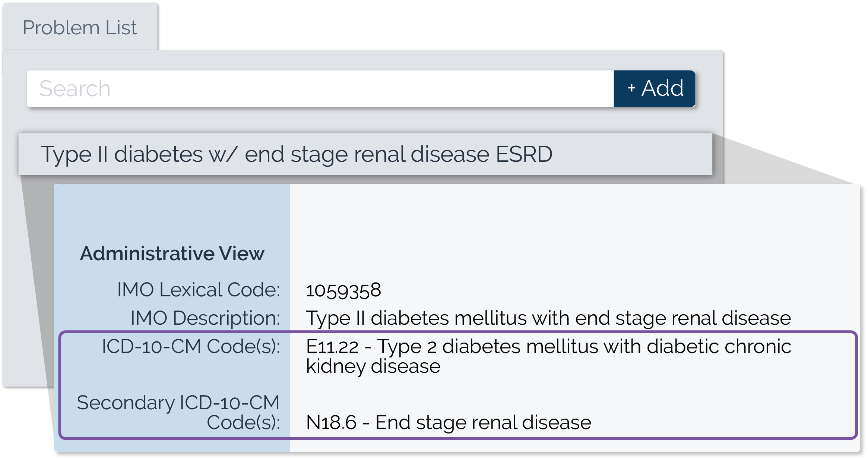
Task: Click the Administrative View heading
Action: point(172,254)
